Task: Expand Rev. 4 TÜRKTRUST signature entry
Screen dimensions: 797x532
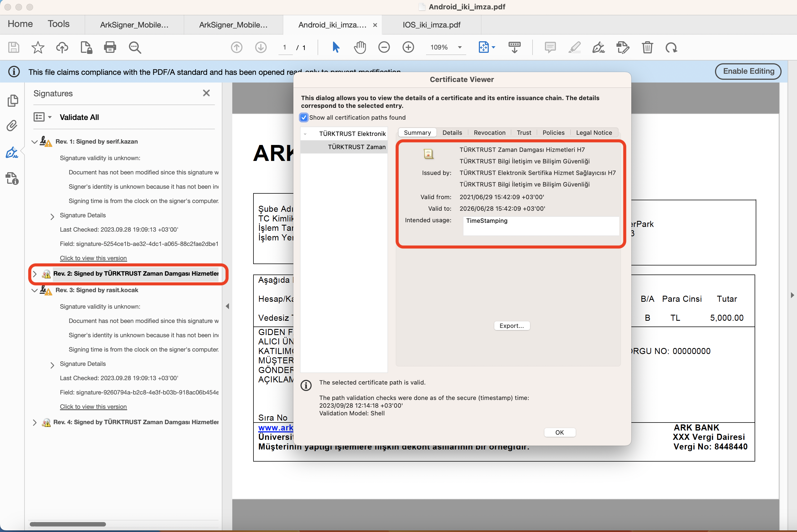Action: pyautogui.click(x=34, y=423)
